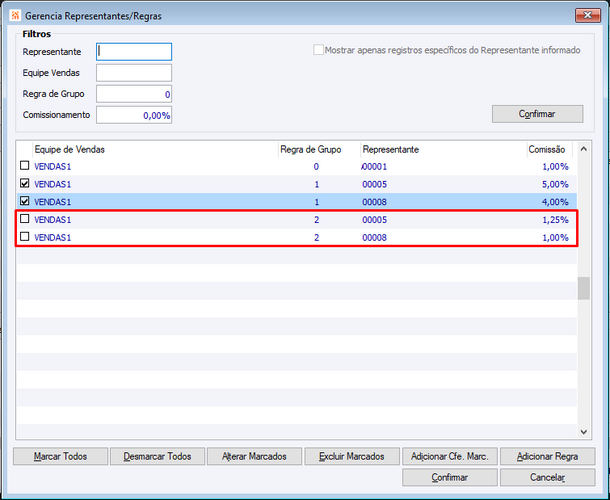Click the Equipe Vendas input field
The height and width of the screenshot is (500, 610).
tap(134, 73)
